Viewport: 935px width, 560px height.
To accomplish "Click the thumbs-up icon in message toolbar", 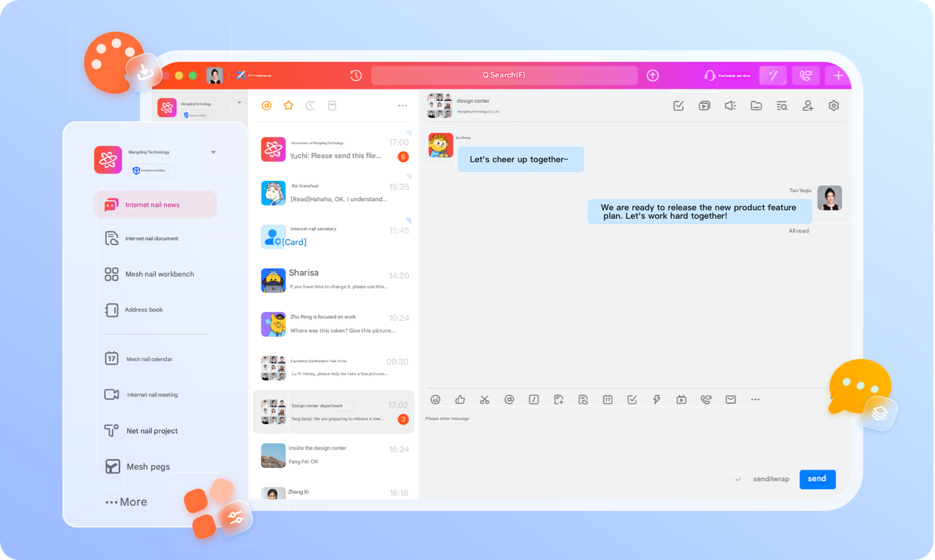I will click(x=460, y=400).
